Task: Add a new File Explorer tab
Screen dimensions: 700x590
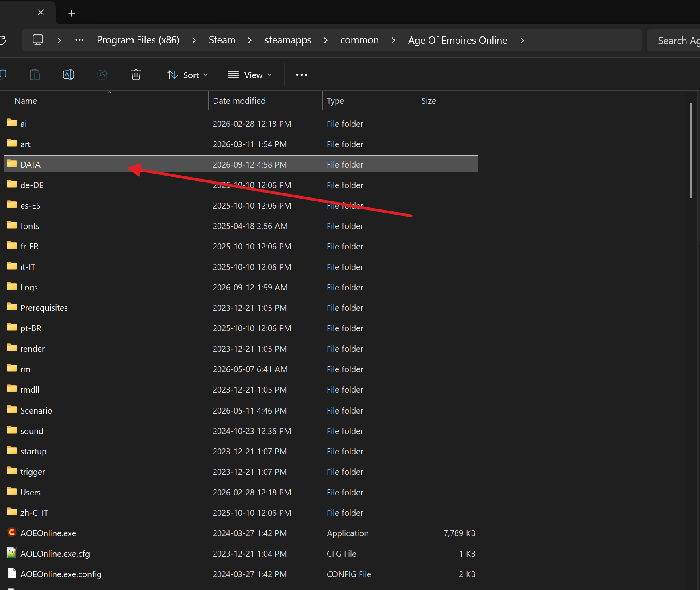Action: (72, 13)
